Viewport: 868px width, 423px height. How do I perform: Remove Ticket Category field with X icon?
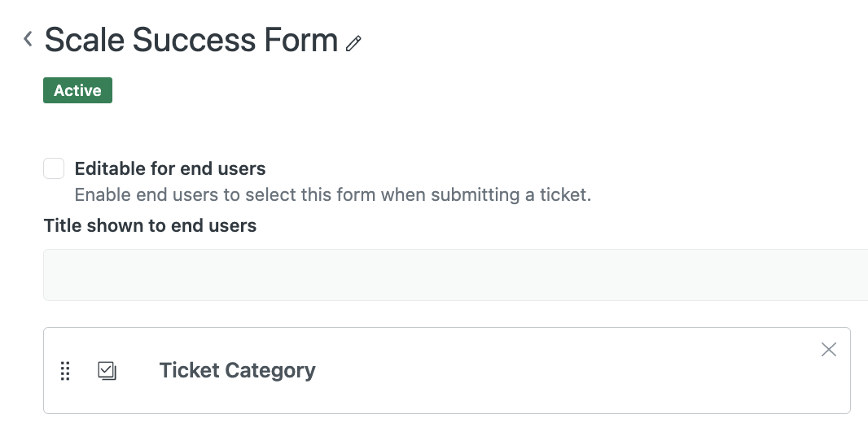point(828,350)
